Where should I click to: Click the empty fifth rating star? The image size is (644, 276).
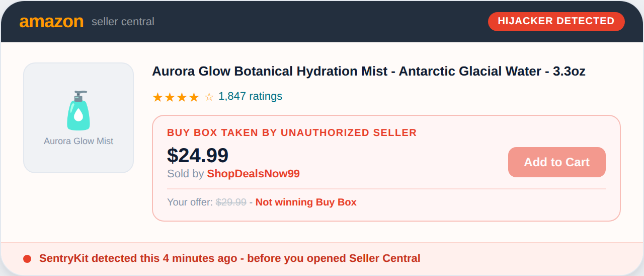pyautogui.click(x=209, y=97)
